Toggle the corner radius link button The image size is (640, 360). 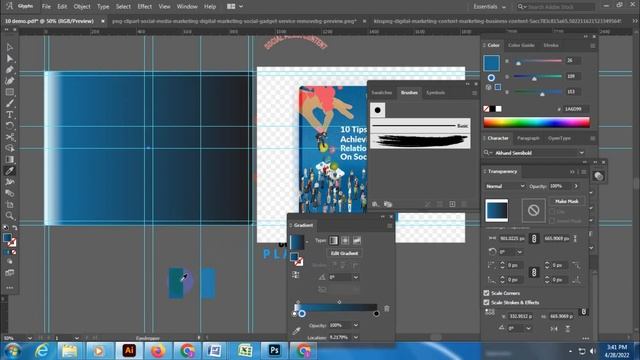tap(534, 272)
